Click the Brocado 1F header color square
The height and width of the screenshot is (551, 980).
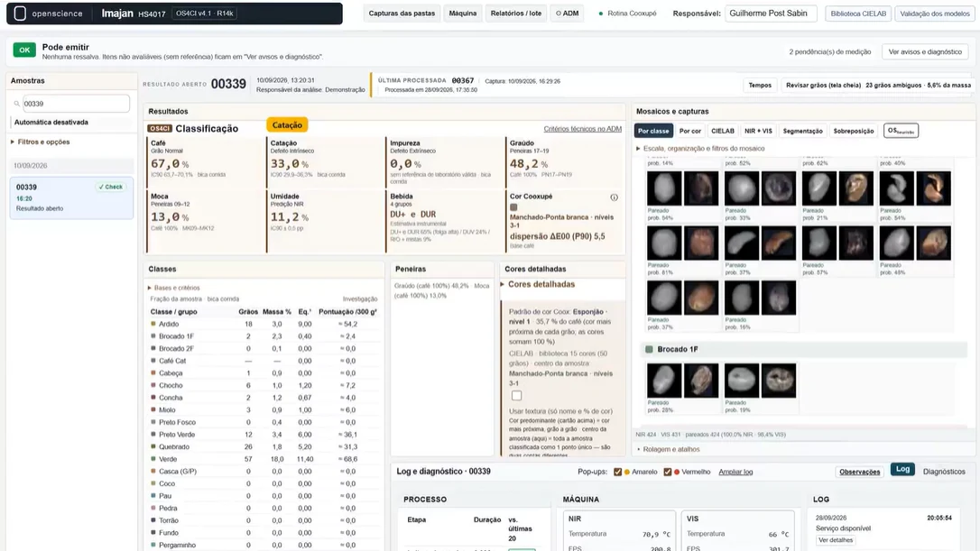coord(649,349)
